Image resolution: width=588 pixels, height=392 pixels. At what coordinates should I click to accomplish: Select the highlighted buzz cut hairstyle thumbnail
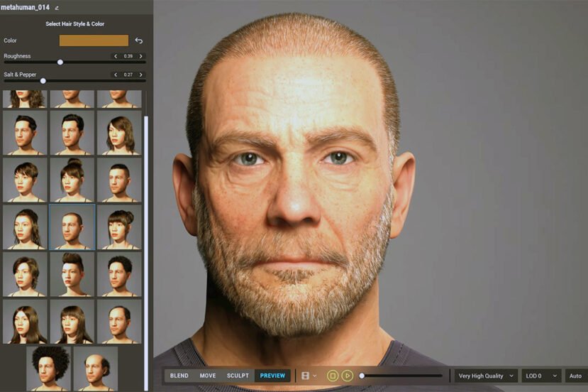coord(72,227)
